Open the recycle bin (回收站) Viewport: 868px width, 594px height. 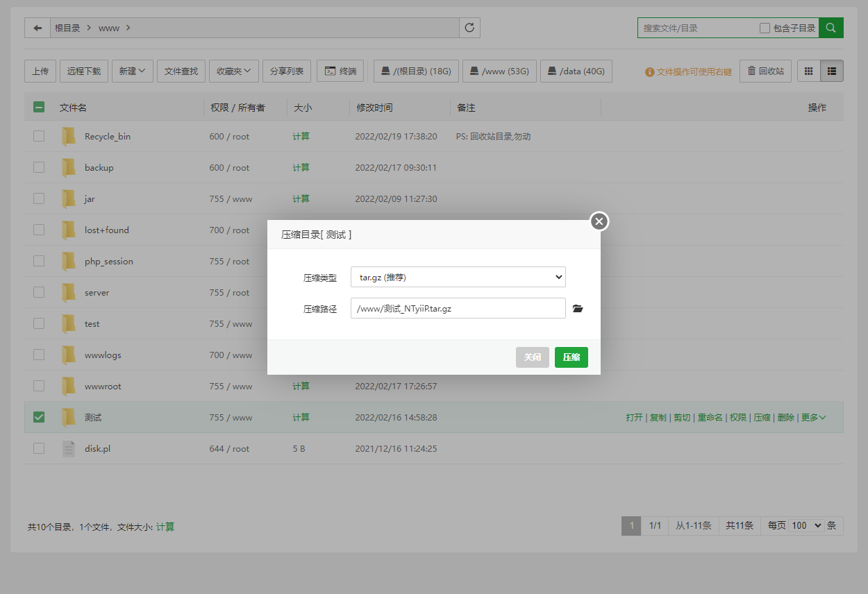[x=765, y=71]
